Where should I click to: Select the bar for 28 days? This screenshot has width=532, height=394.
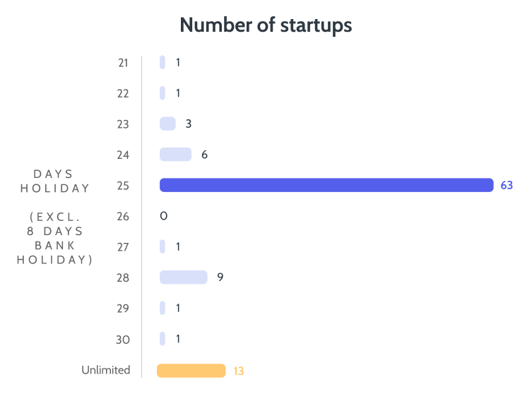(184, 277)
